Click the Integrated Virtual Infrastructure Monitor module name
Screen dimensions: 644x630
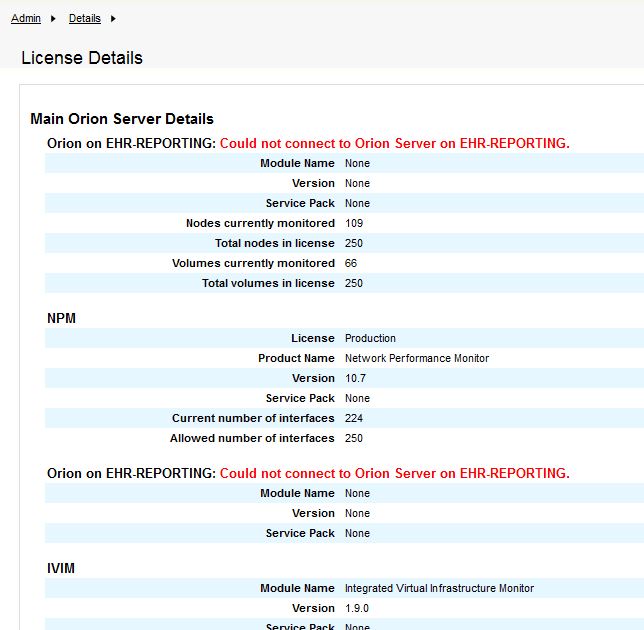click(439, 589)
